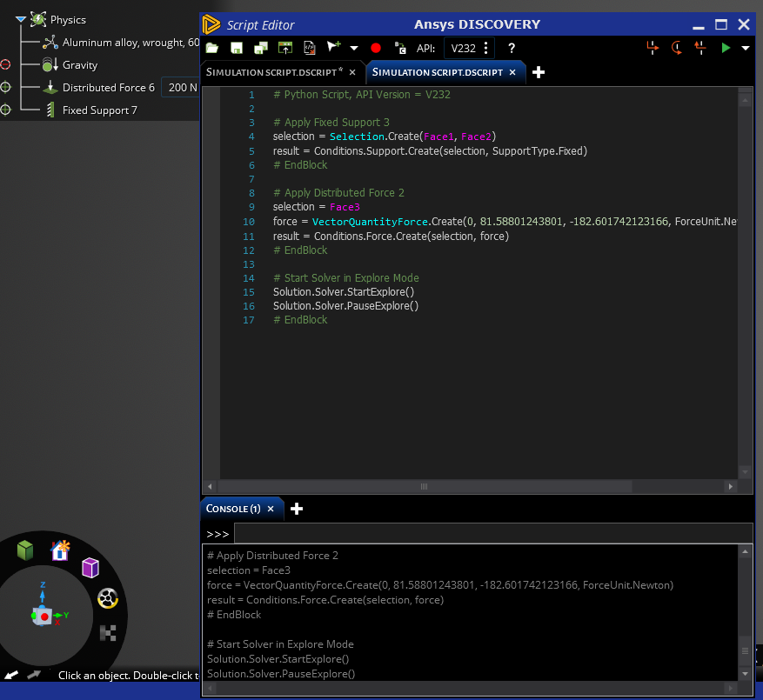Select the active Simulation script.dscript tab
This screenshot has height=700, width=763.
pos(438,72)
